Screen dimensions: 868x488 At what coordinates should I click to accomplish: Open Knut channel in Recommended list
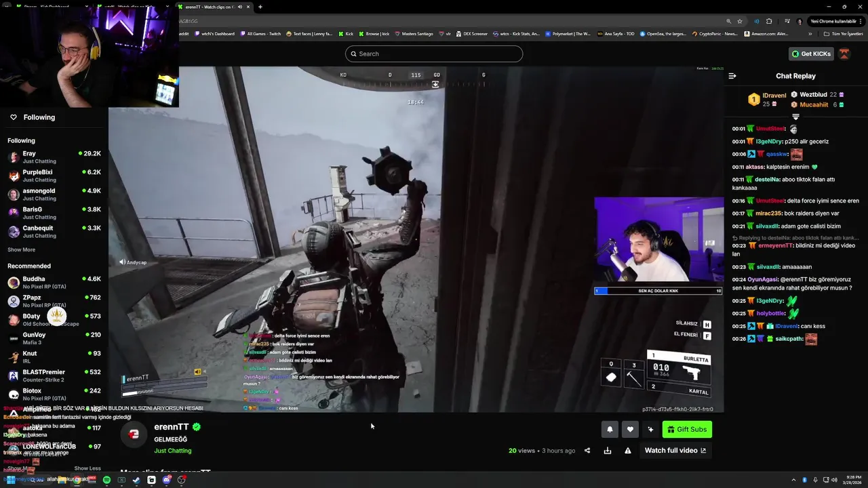click(x=54, y=357)
